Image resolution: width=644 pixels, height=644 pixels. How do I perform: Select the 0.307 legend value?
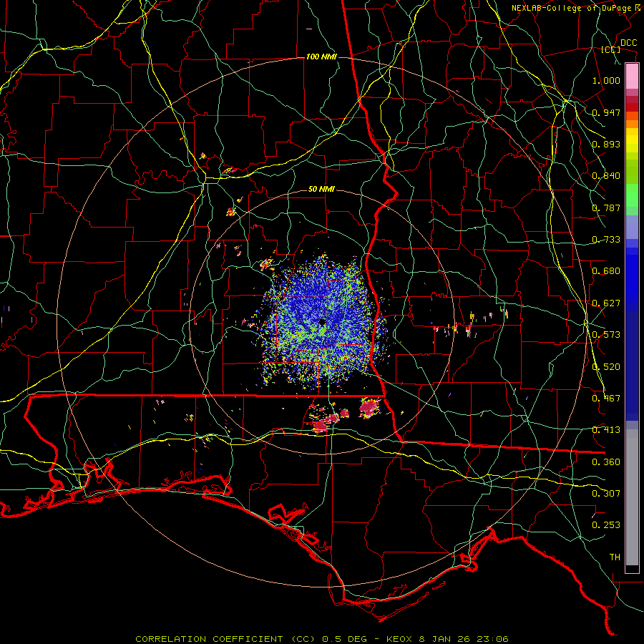coord(606,494)
